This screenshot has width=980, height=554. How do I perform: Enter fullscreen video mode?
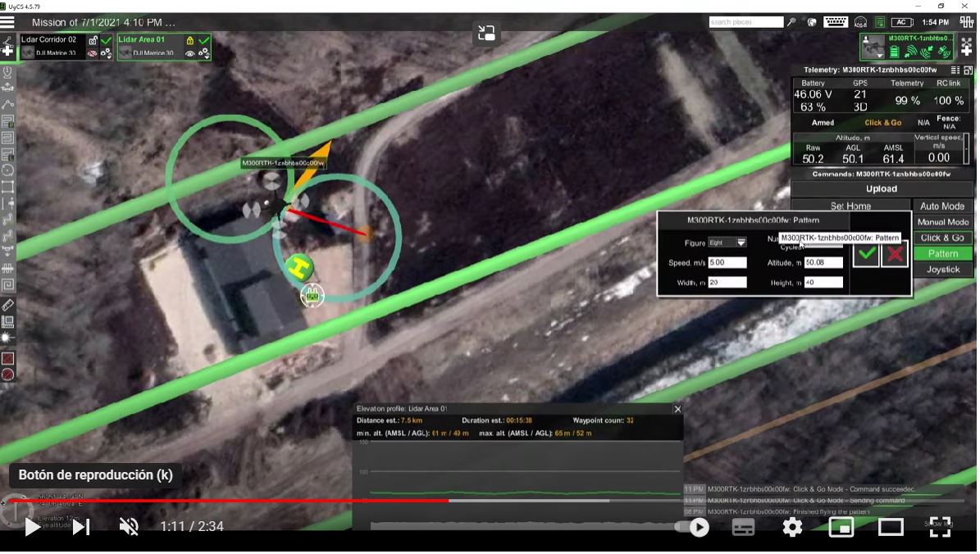[940, 527]
